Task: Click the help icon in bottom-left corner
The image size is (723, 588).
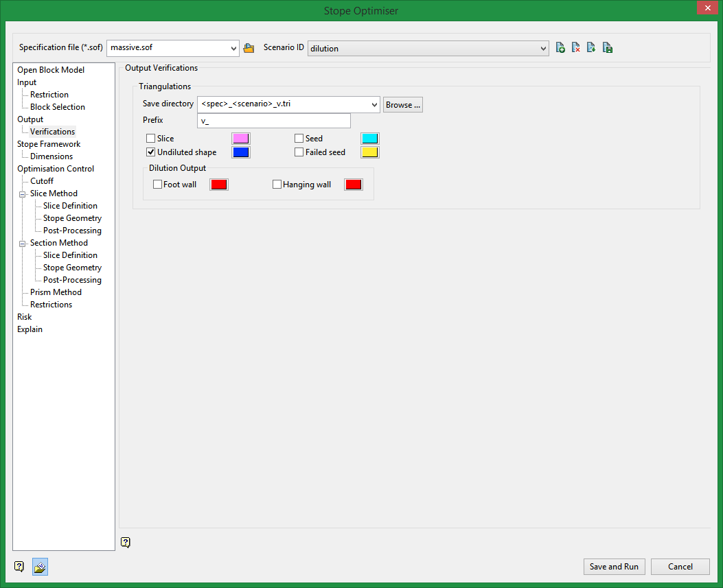Action: click(x=19, y=567)
